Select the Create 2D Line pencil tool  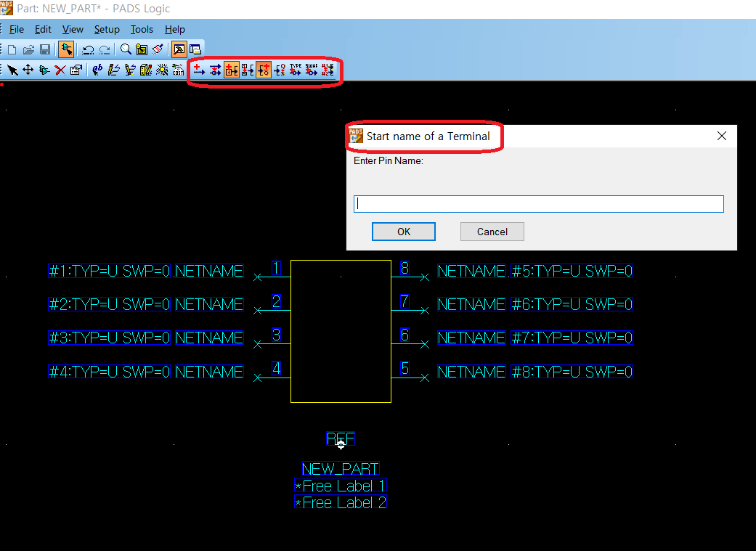tap(114, 70)
